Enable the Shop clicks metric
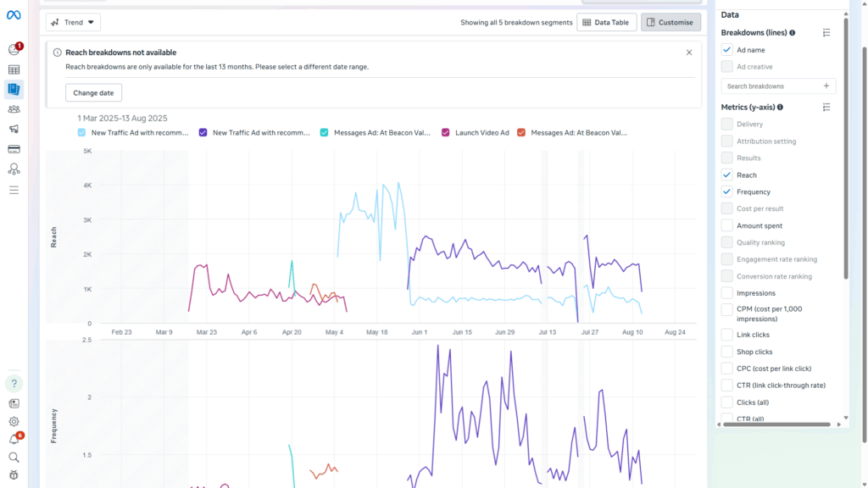Viewport: 868px width, 488px height. pyautogui.click(x=726, y=352)
